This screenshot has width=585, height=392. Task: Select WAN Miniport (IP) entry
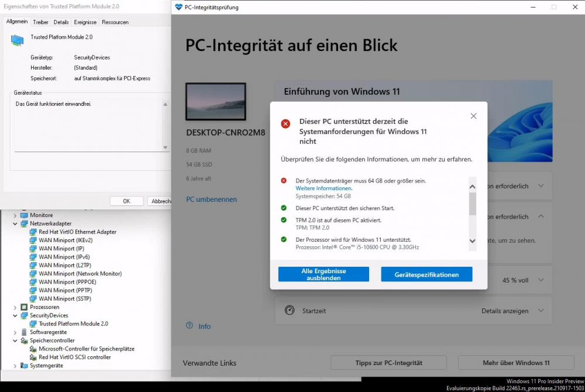point(61,249)
